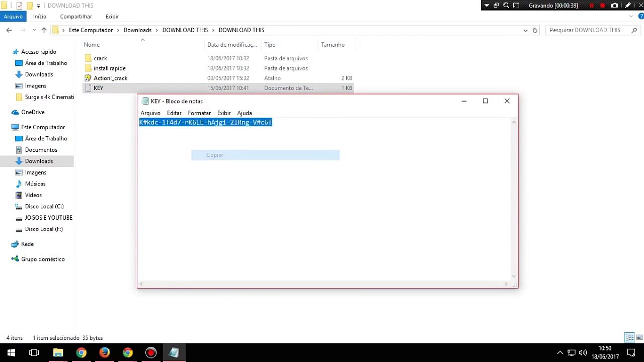Open Documentos in the navigation pane

41,150
